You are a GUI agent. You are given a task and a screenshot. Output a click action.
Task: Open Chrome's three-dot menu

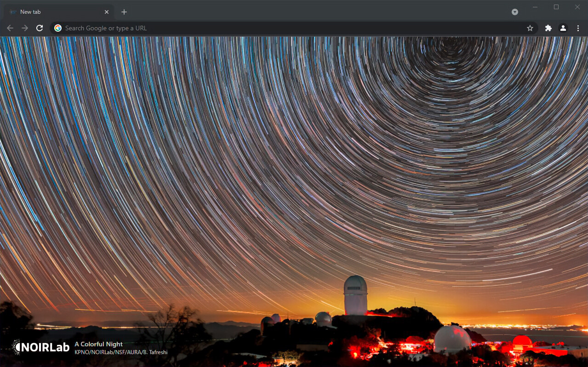tap(578, 28)
